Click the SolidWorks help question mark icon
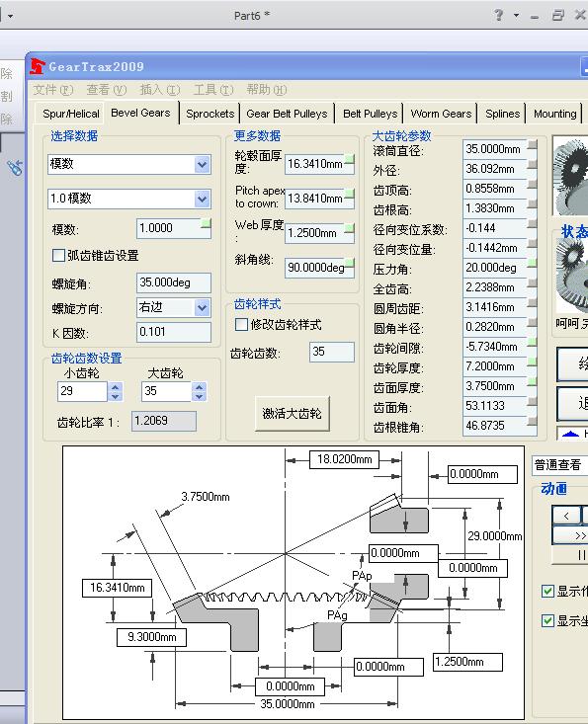588x724 pixels. point(498,15)
